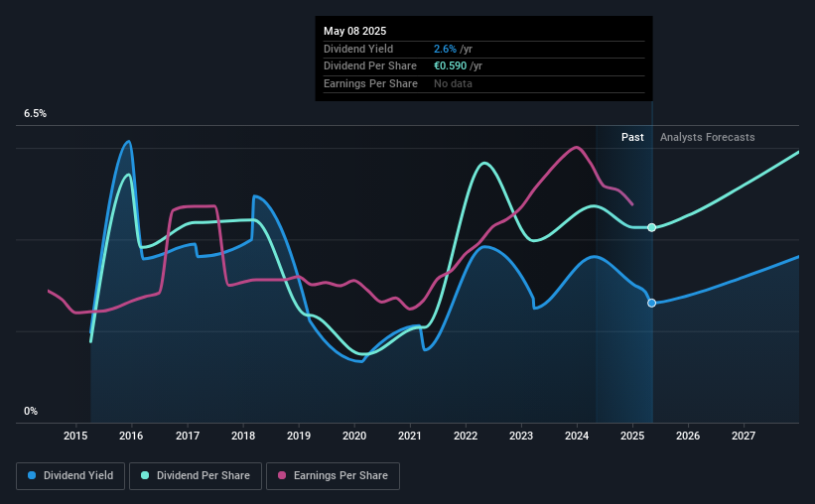The height and width of the screenshot is (504, 815).
Task: Select the blue Dividend Yield data point marker
Action: [652, 303]
